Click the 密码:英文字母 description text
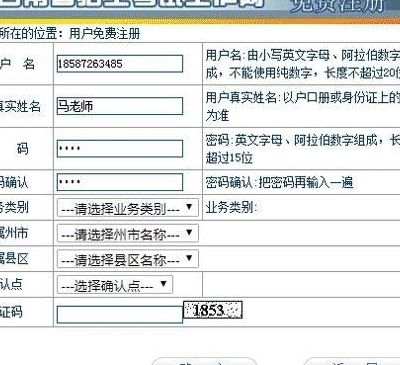The height and width of the screenshot is (365, 400). (x=303, y=149)
